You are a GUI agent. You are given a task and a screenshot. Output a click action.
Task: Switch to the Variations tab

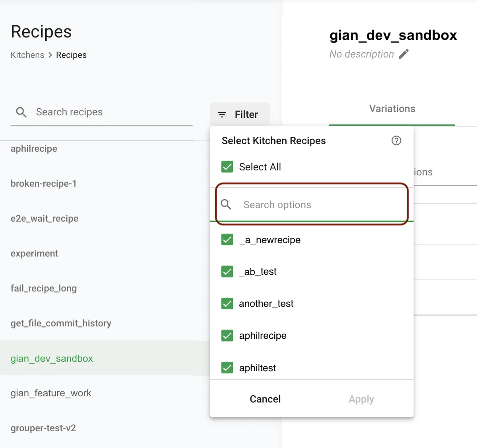[x=392, y=109]
